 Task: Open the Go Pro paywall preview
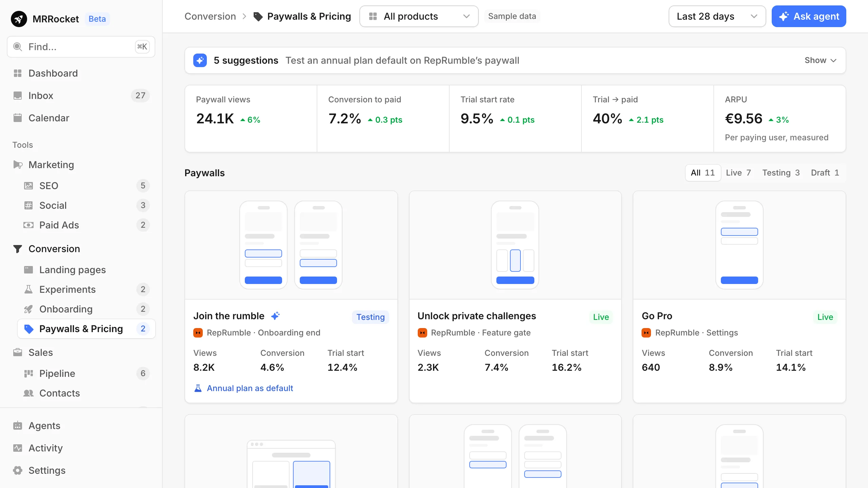(739, 245)
